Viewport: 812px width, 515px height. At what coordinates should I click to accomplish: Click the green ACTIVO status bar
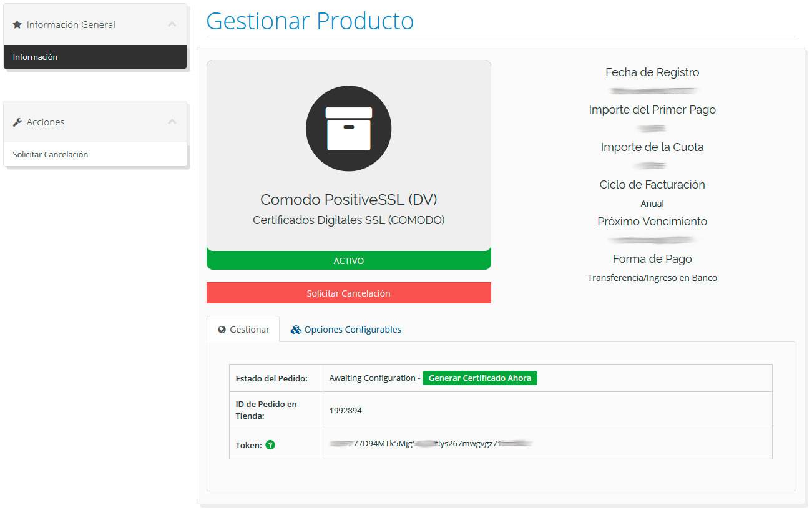click(349, 260)
